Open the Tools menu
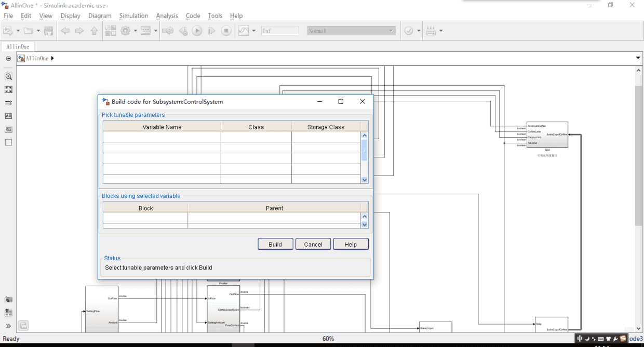The height and width of the screenshot is (347, 644). 215,16
